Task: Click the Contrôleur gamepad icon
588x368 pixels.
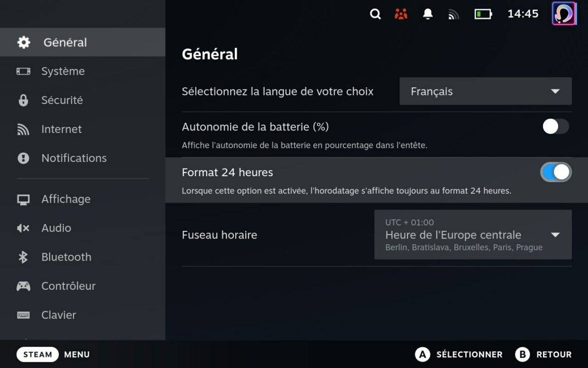Action: tap(23, 286)
